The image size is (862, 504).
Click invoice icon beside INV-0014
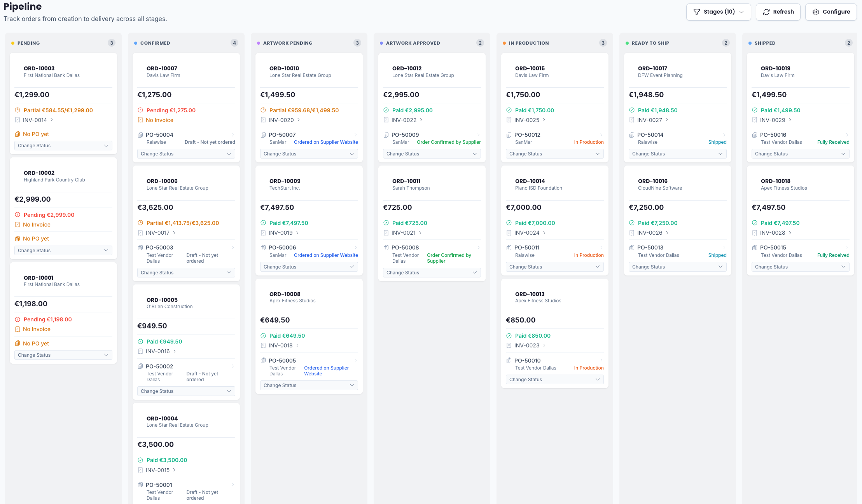[x=17, y=120]
